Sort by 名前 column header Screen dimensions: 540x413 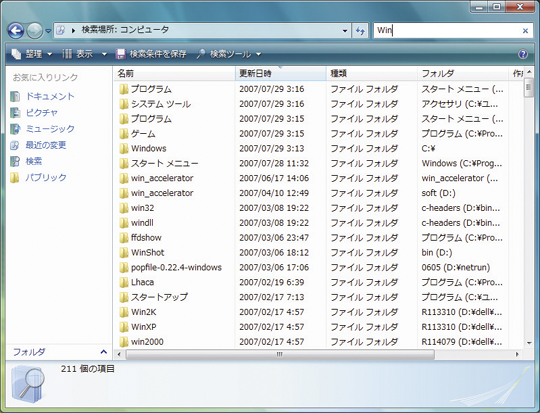[x=174, y=73]
